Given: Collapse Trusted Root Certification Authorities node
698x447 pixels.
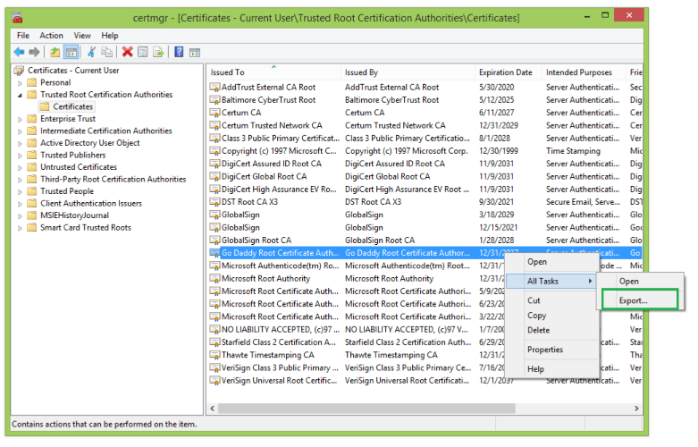Looking at the screenshot, I should click(20, 95).
